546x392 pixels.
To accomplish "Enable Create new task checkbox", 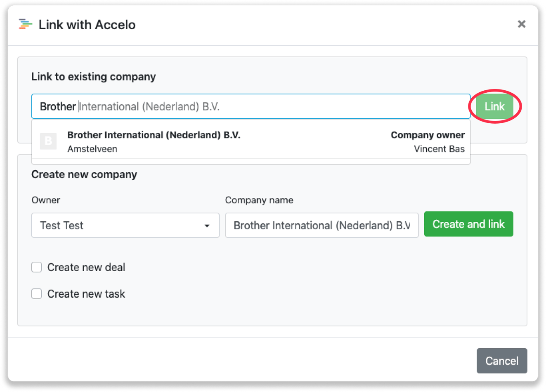I will (37, 293).
